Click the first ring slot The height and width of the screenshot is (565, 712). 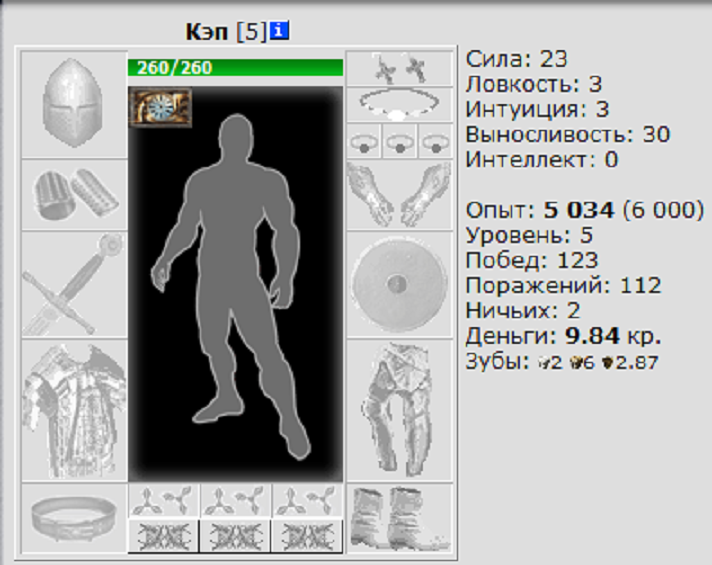363,142
